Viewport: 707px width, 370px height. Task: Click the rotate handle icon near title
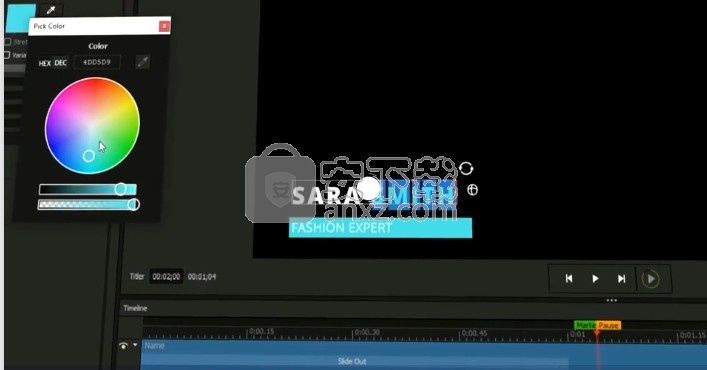466,169
